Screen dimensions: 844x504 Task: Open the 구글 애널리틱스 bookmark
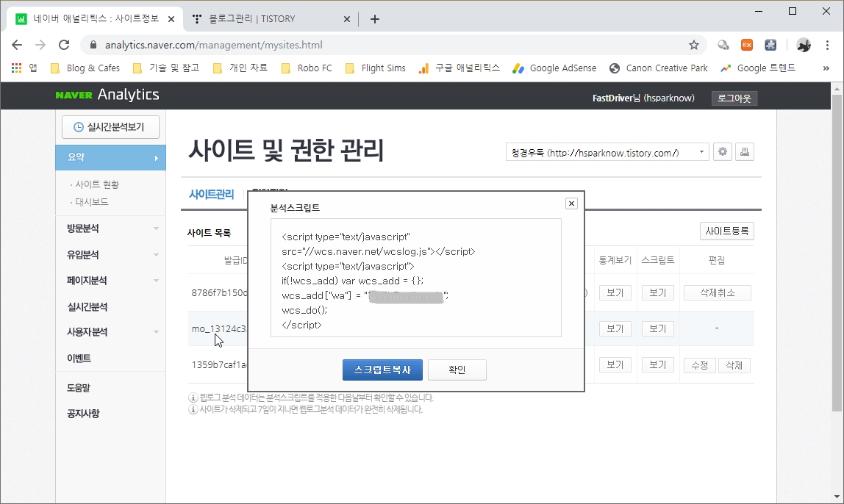[459, 68]
